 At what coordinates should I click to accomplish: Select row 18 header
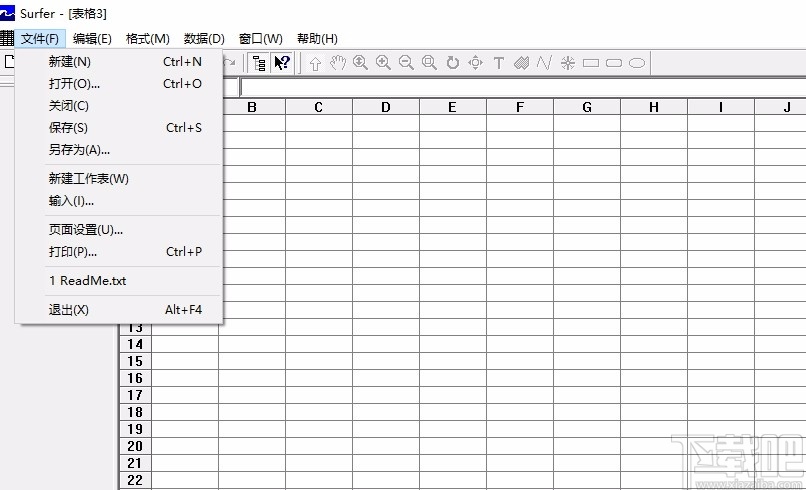tap(135, 412)
